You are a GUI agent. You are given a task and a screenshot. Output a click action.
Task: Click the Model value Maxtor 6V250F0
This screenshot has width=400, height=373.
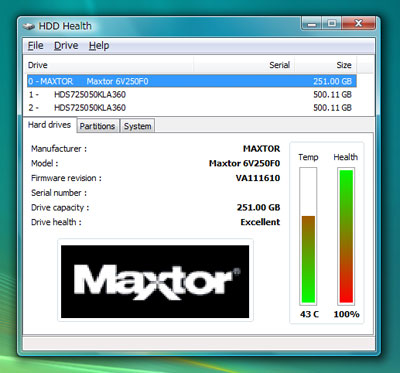pos(244,163)
